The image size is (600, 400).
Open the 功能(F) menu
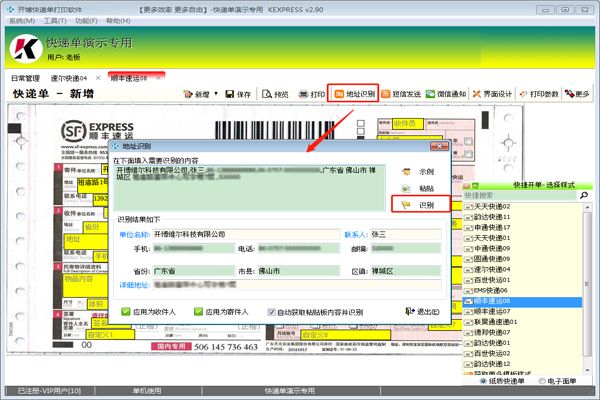coord(86,21)
